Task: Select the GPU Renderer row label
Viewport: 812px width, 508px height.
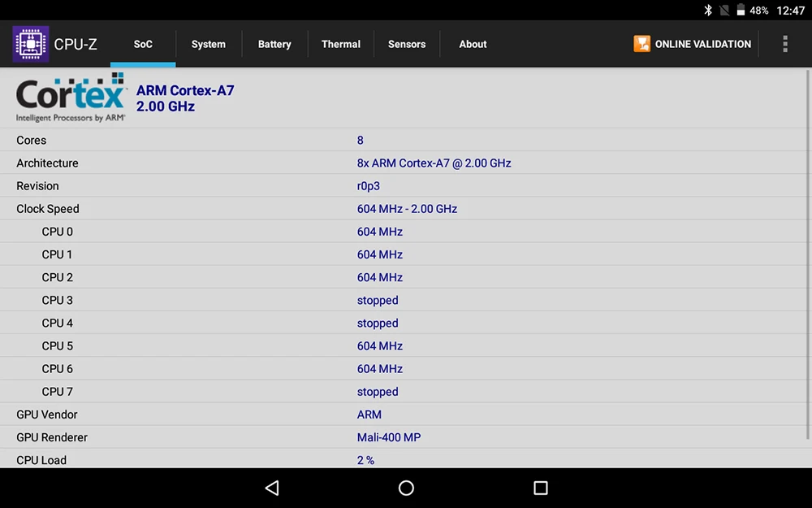Action: pyautogui.click(x=52, y=437)
